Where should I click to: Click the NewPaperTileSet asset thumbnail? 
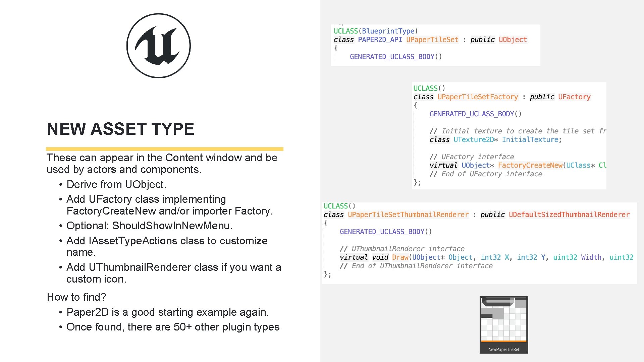(x=503, y=324)
